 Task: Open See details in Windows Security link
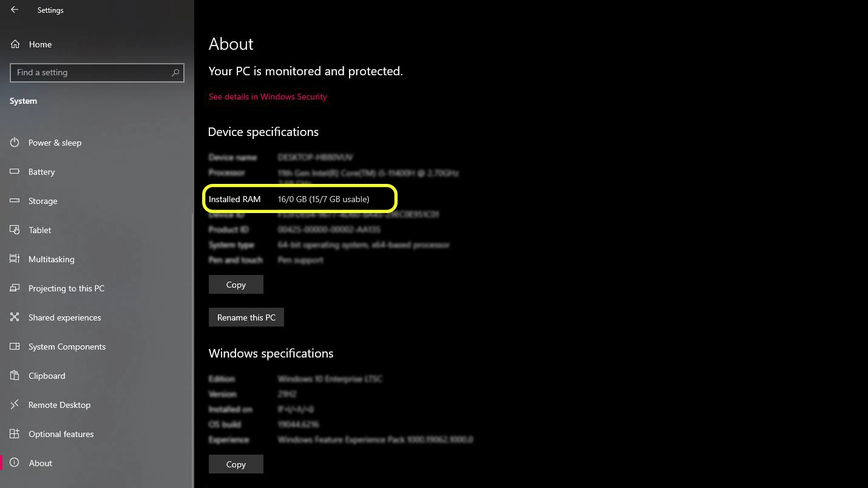pos(268,97)
